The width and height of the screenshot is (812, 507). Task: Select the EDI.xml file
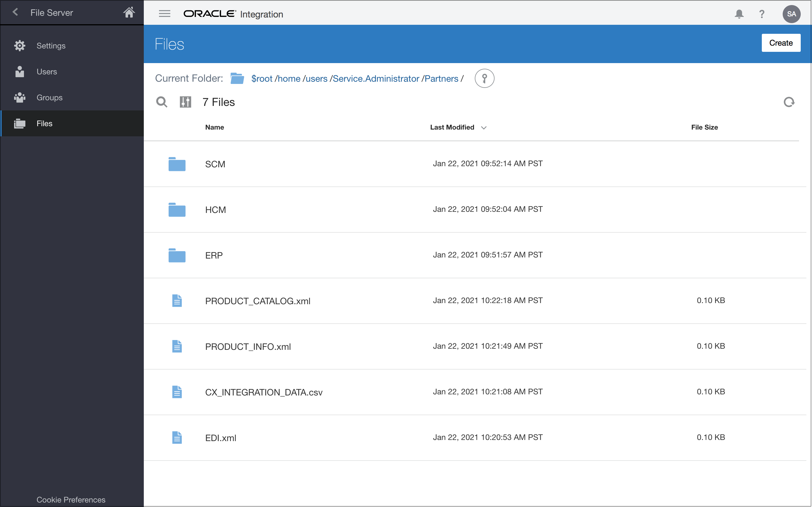coord(220,437)
